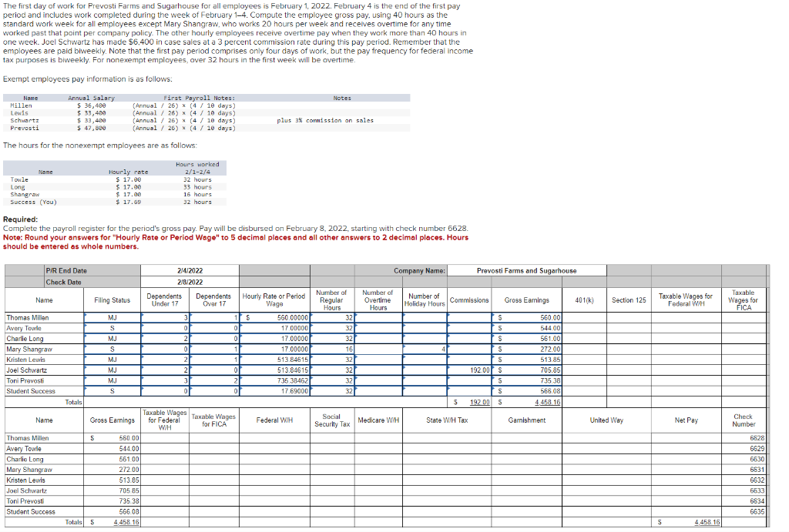Click Mary Shangraw's regular hours cell 16
Screen dimensions: 789x532
(x=332, y=350)
